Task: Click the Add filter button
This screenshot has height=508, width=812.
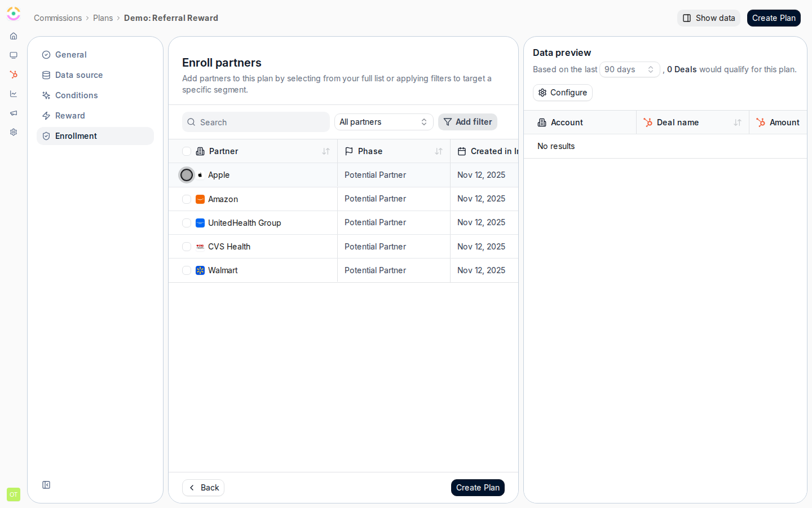Action: pos(467,122)
